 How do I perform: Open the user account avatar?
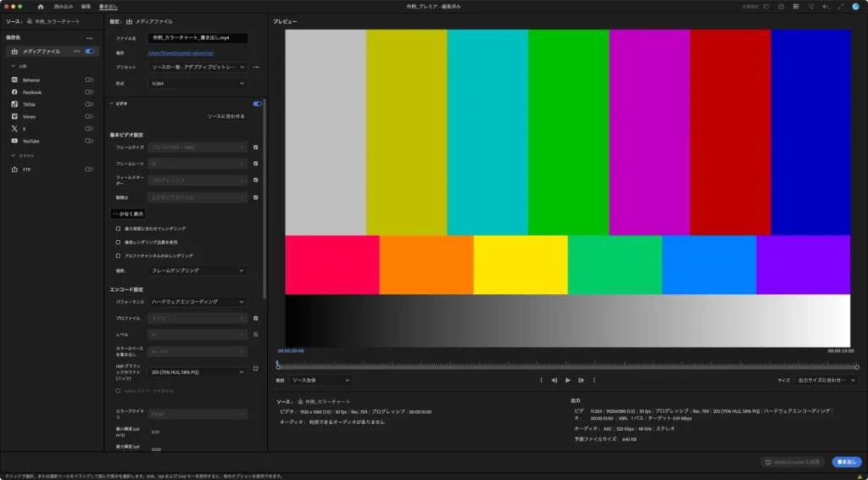coord(856,7)
